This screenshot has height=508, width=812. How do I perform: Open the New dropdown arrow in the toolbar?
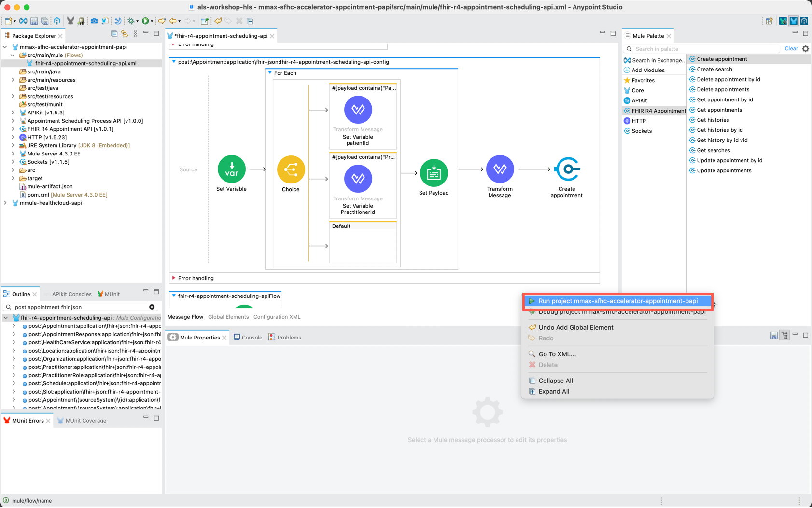[14, 21]
